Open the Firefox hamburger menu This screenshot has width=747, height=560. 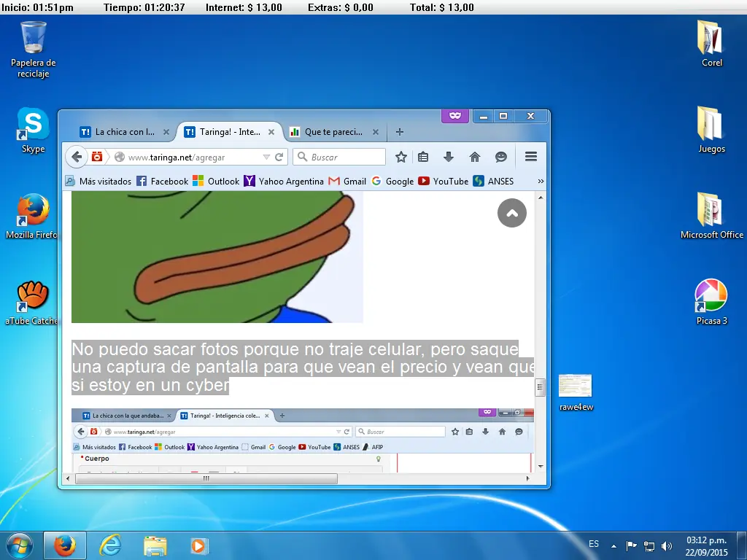[x=531, y=157]
